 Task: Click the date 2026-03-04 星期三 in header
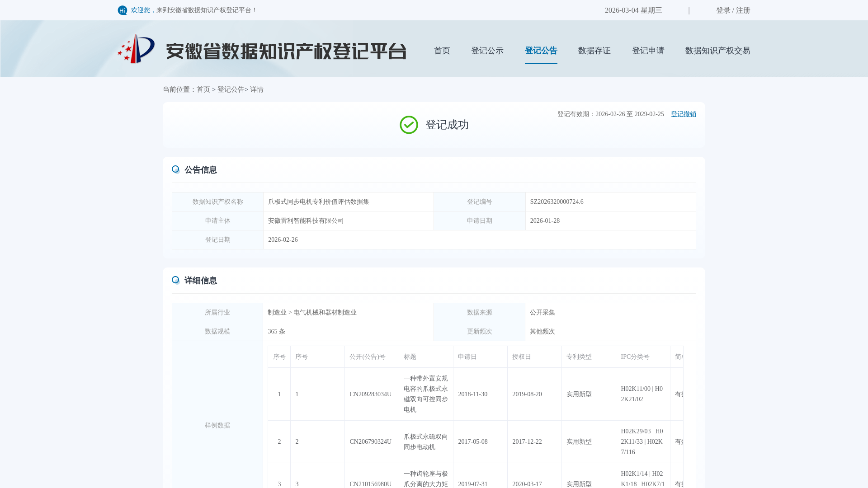coord(633,10)
